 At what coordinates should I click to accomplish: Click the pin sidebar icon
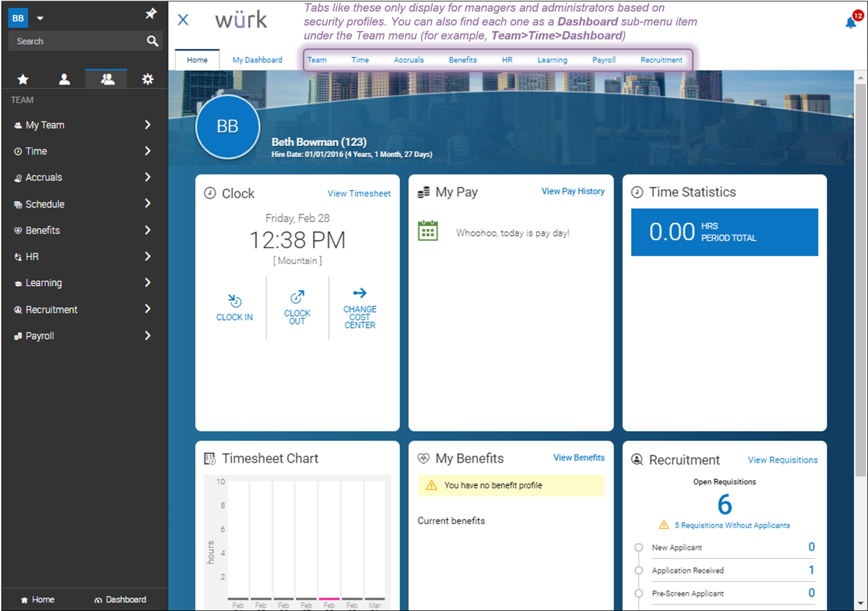[151, 14]
